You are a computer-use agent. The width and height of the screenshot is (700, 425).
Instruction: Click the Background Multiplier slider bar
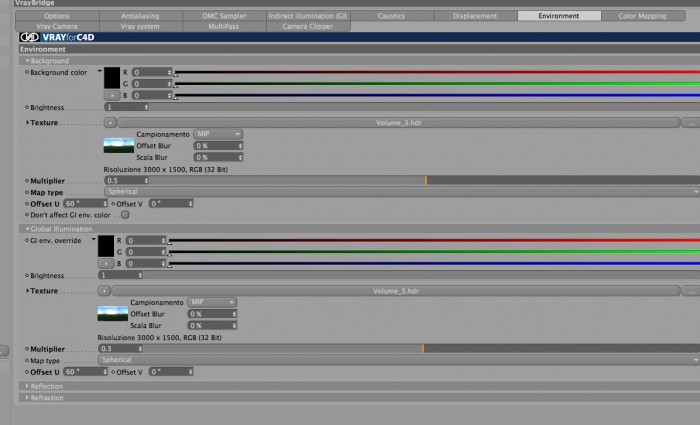pyautogui.click(x=425, y=180)
